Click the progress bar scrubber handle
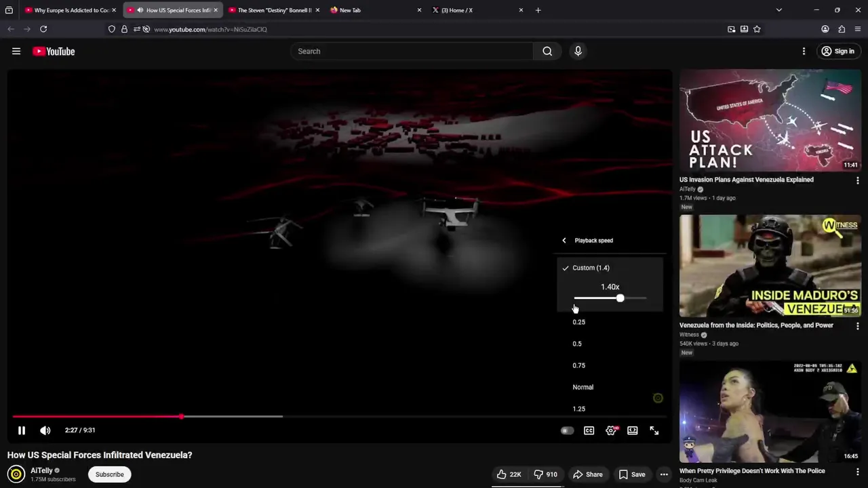 (181, 416)
